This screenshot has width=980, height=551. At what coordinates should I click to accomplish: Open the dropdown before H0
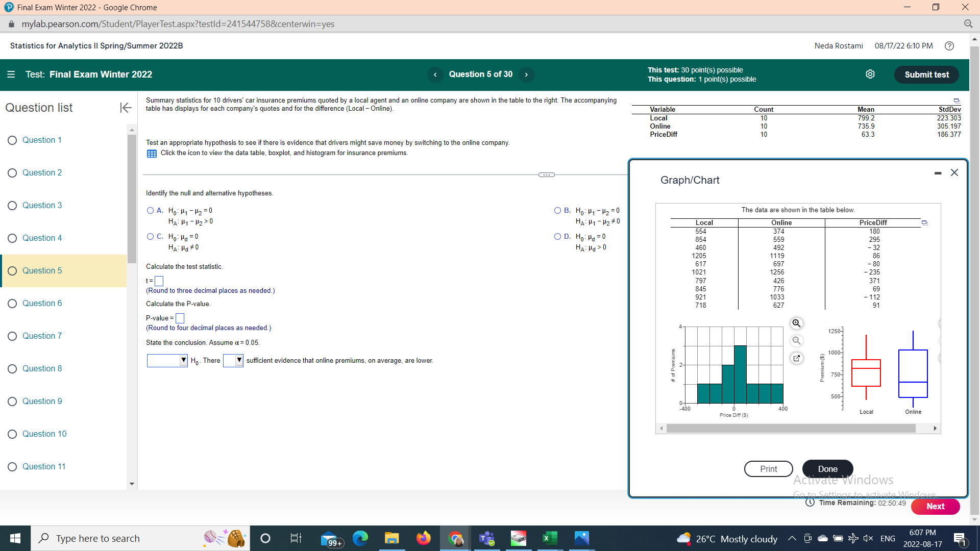click(167, 361)
